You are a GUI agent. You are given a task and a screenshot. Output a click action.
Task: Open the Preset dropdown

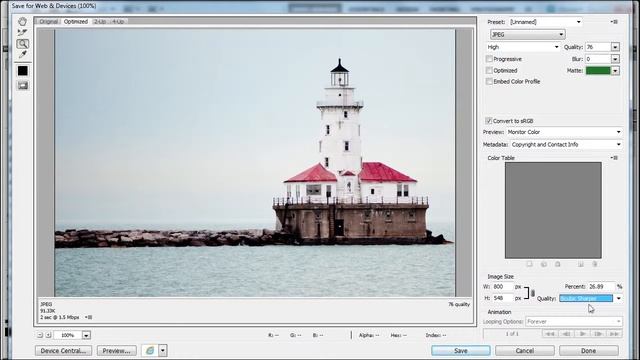tap(545, 22)
